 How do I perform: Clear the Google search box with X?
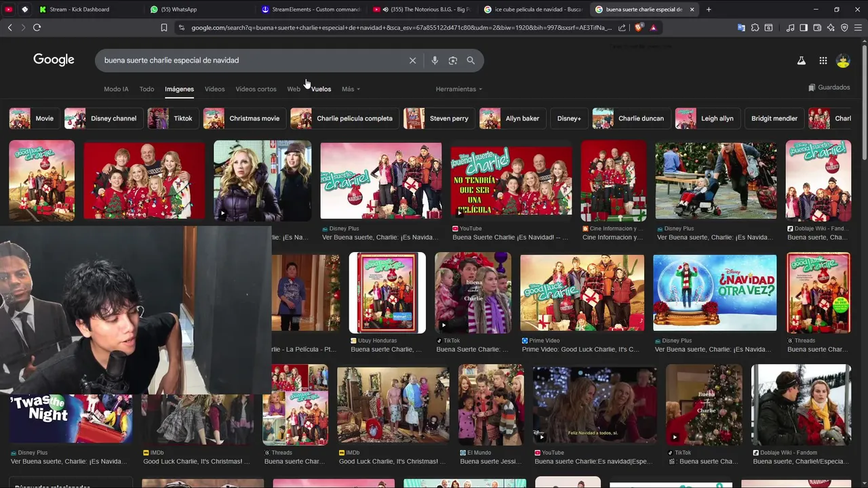coord(412,60)
